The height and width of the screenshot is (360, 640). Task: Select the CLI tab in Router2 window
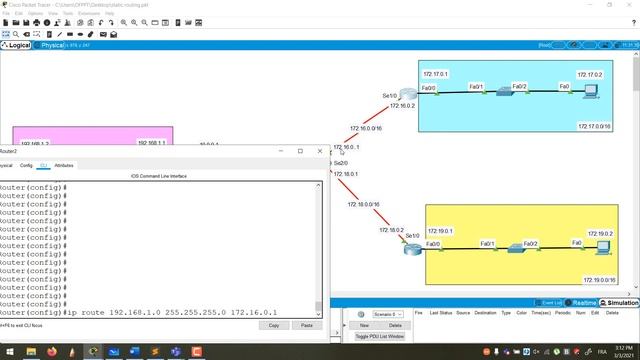pos(43,165)
